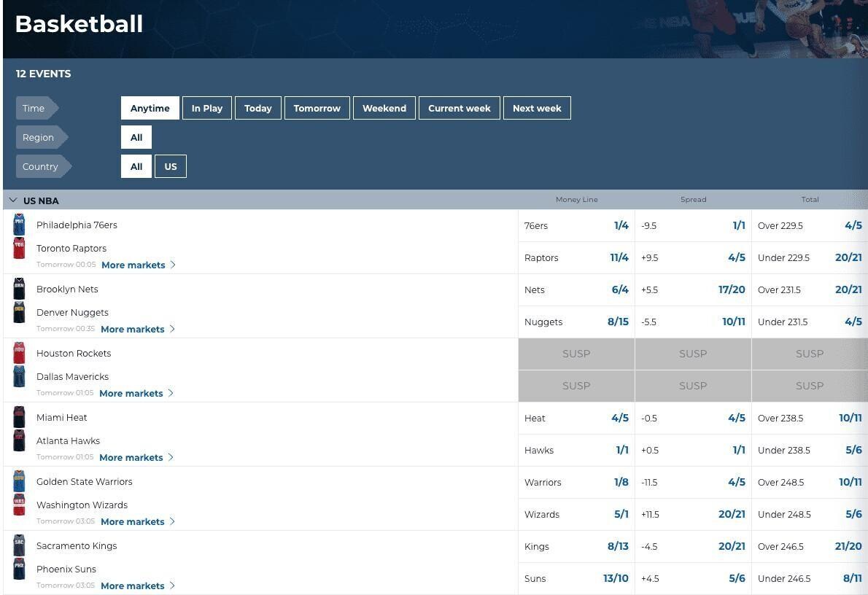Select the All country filter
The width and height of the screenshot is (868, 595).
coord(136,166)
